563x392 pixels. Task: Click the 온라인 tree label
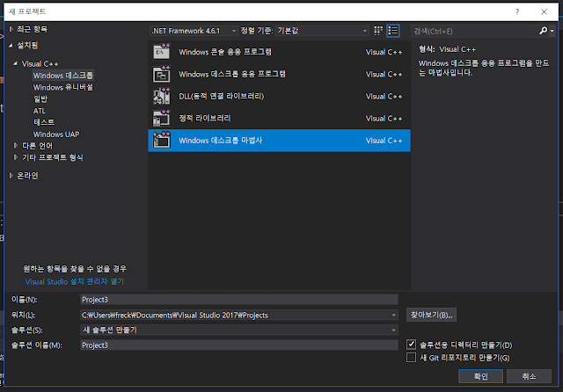(27, 176)
